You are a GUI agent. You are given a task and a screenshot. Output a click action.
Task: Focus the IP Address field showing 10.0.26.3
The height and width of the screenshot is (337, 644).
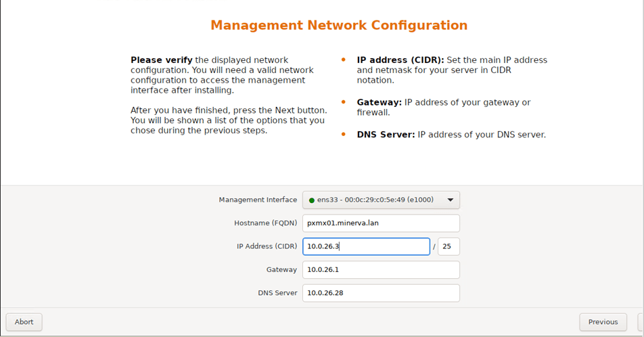pyautogui.click(x=365, y=246)
